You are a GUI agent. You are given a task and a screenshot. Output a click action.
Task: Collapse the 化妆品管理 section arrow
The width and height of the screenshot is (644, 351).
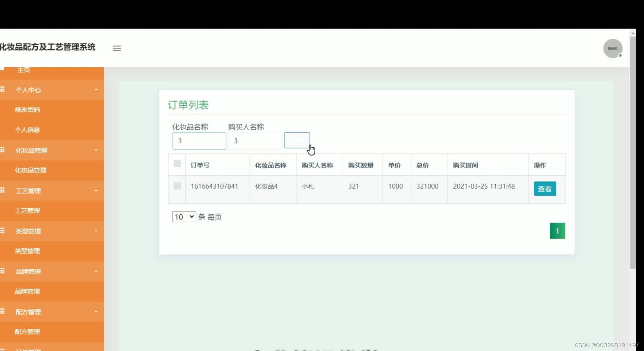[x=96, y=150]
